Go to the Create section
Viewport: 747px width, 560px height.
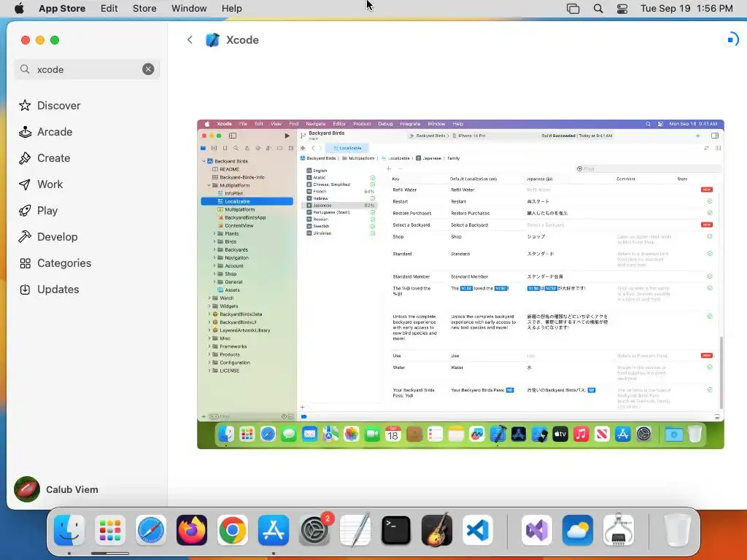click(x=44, y=158)
